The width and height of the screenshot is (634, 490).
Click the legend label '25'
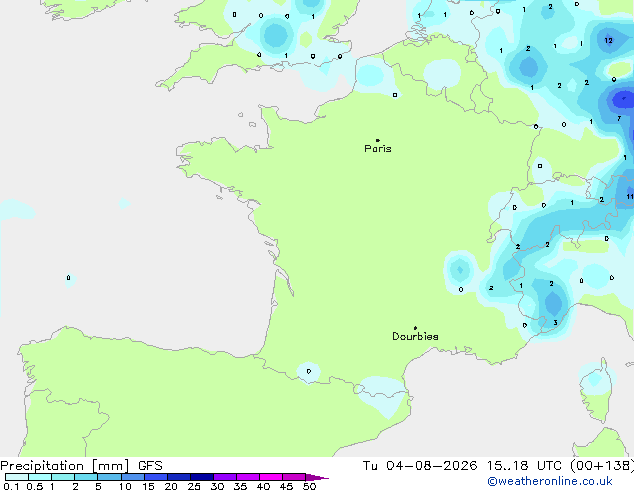(x=194, y=486)
